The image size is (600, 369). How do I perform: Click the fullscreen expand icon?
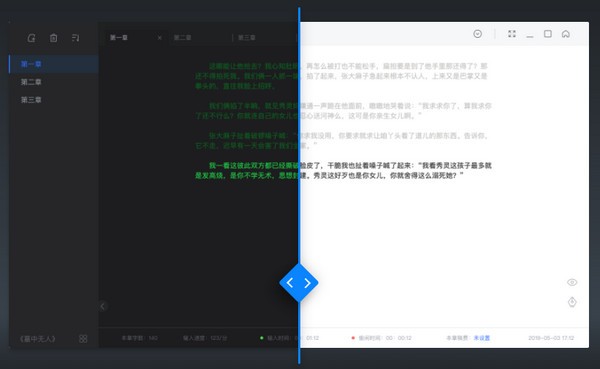tap(512, 34)
